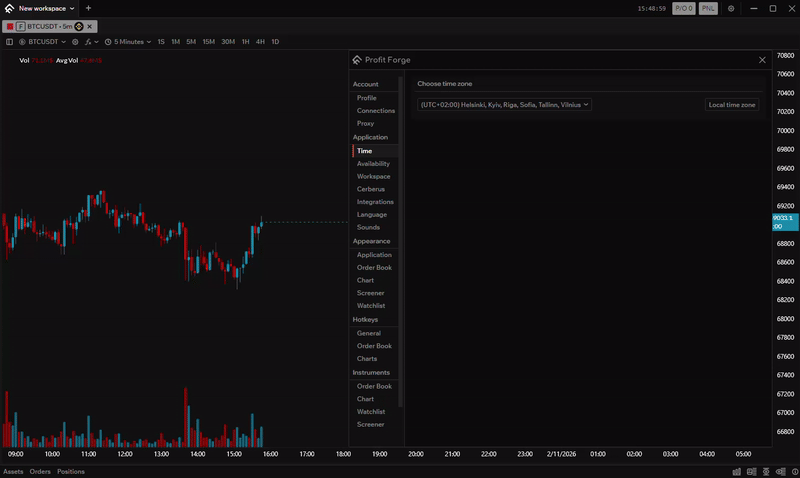Viewport: 800px width, 478px height.
Task: Click the Local time zone button
Action: [732, 105]
